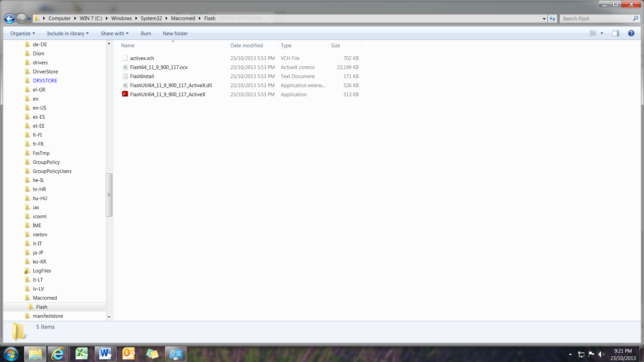Open Microsoft Excel from the taskbar
644x362 pixels.
pyautogui.click(x=82, y=354)
